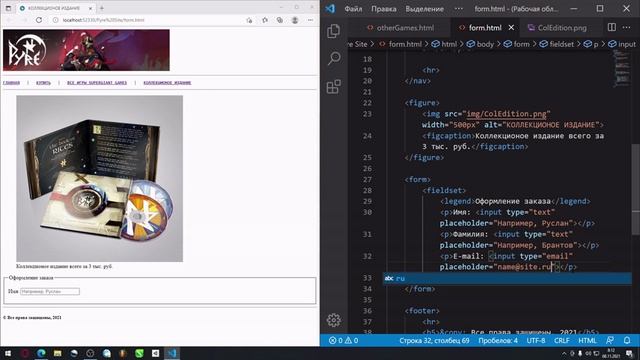Screen dimensions: 640x360
Task: Follow the КУПИТЬ link on the page
Action: pyautogui.click(x=43, y=82)
